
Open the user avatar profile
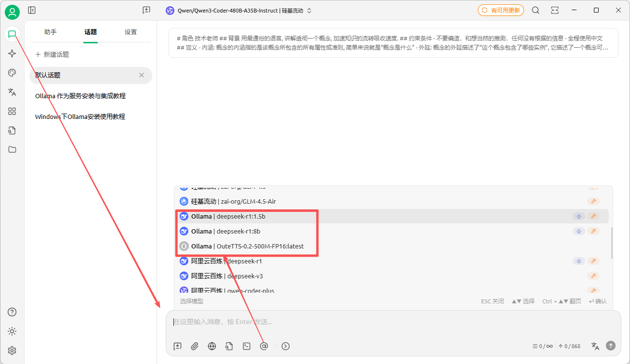(x=12, y=12)
